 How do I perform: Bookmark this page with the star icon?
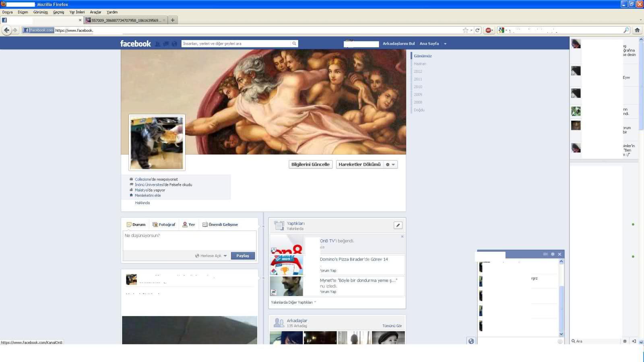(x=465, y=30)
